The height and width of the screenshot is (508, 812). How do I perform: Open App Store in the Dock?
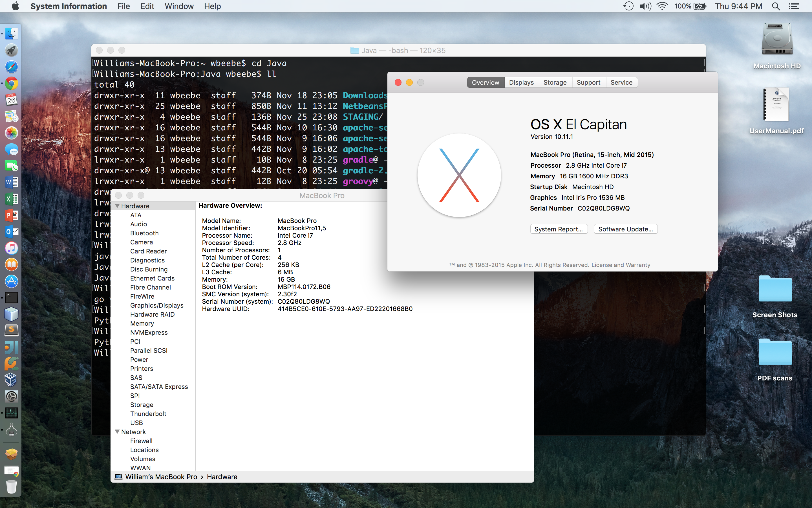click(11, 281)
